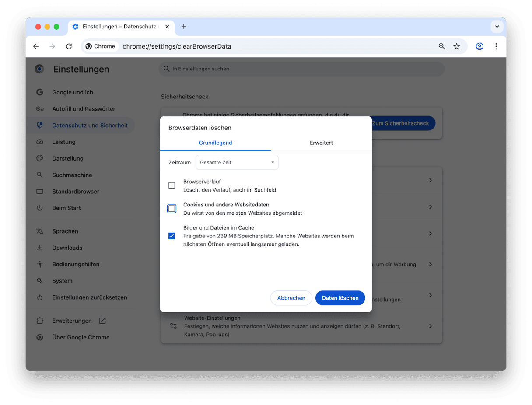This screenshot has height=405, width=532.
Task: Click external link icon beside Erweiterungen
Action: 102,321
